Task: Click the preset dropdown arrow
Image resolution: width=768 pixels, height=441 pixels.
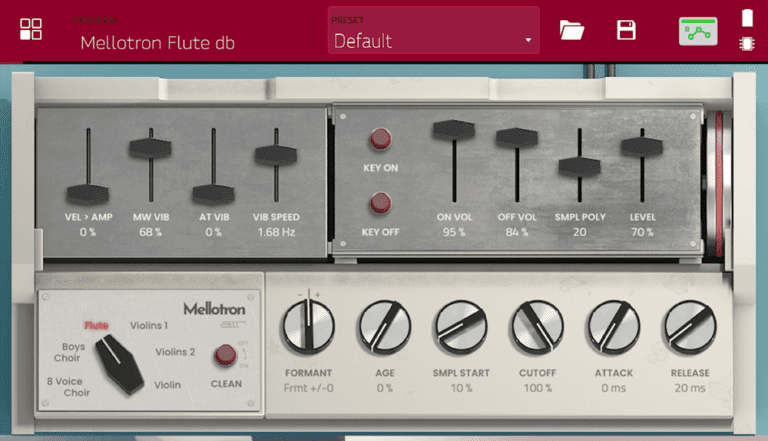Action: coord(528,41)
